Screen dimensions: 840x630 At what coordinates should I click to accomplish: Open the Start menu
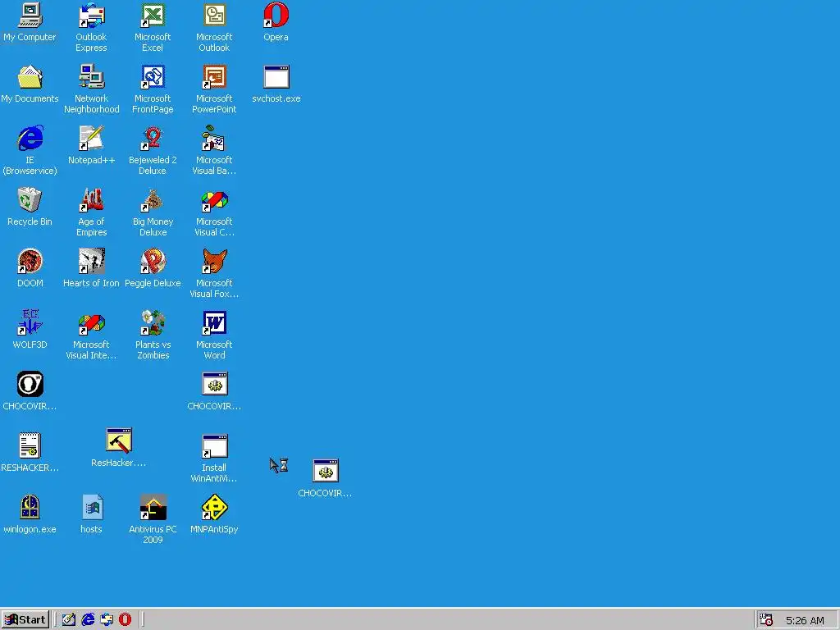tap(25, 620)
